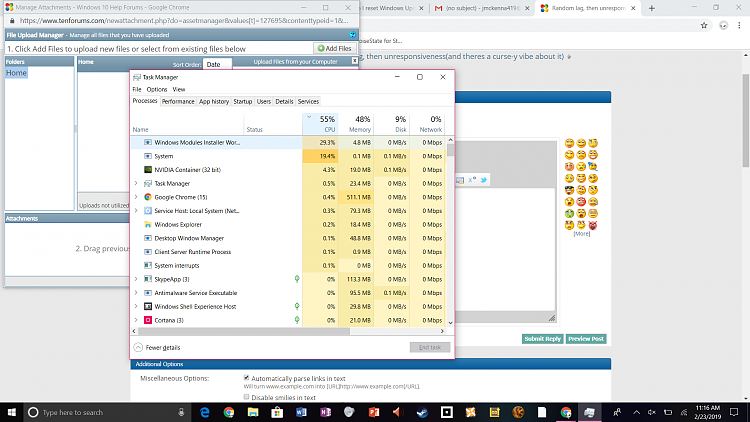Expand Service Host: Local System row
This screenshot has height=422, width=750.
click(136, 211)
